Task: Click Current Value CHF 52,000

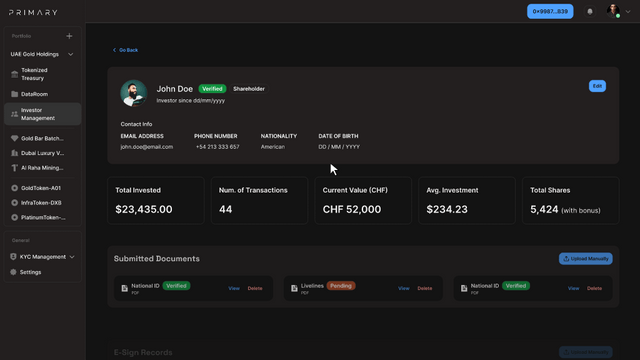Action: (352, 209)
